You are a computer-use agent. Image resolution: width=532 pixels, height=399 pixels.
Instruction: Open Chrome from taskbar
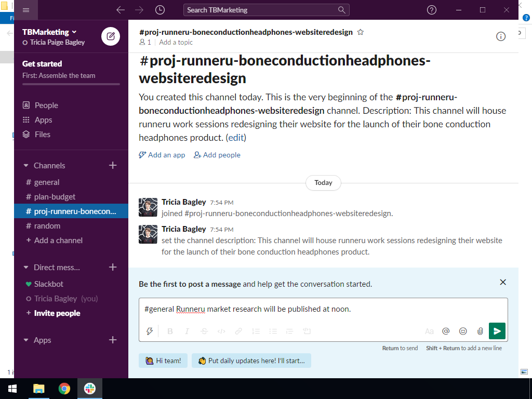[64, 389]
